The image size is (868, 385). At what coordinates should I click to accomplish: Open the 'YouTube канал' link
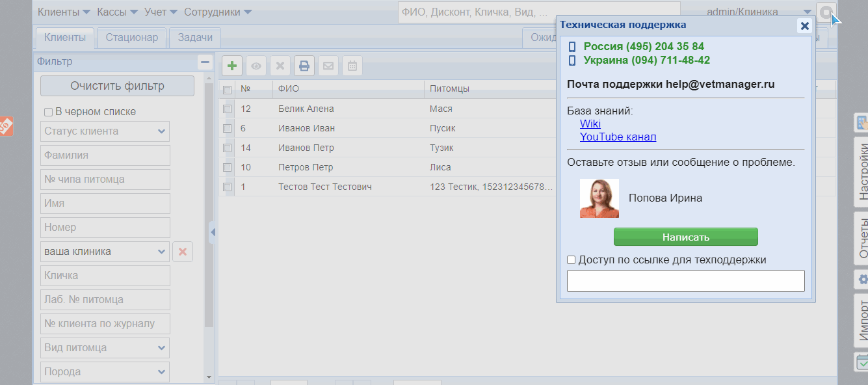pos(618,137)
